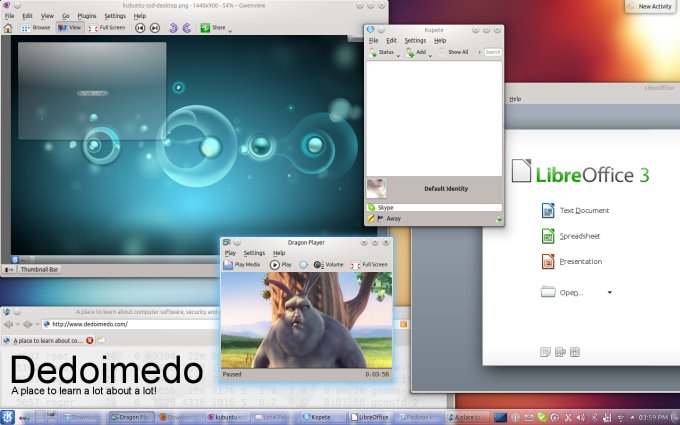Create a LibreOffice Presentation
The width and height of the screenshot is (680, 425).
572,262
